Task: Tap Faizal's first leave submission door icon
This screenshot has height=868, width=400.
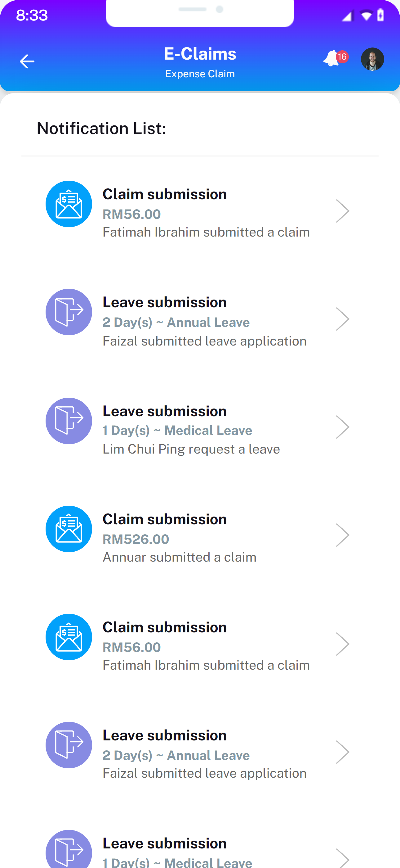Action: click(x=69, y=312)
